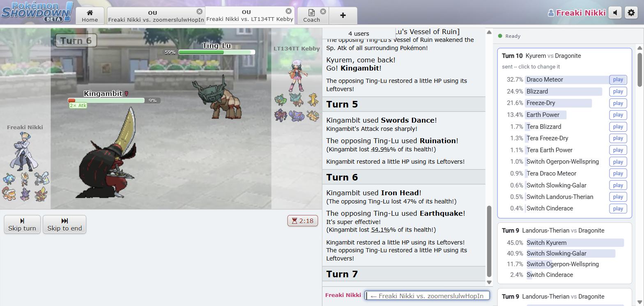Select the Freaki Nikki vs. LT134TT Kebby tab
Viewport: 644px width, 306px height.
click(x=250, y=16)
